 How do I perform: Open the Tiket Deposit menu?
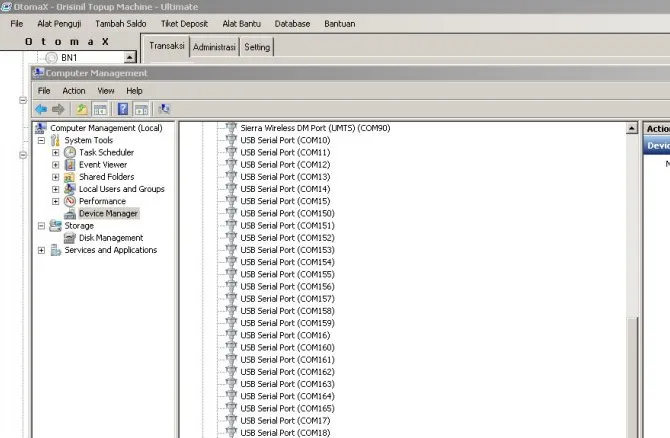(184, 24)
